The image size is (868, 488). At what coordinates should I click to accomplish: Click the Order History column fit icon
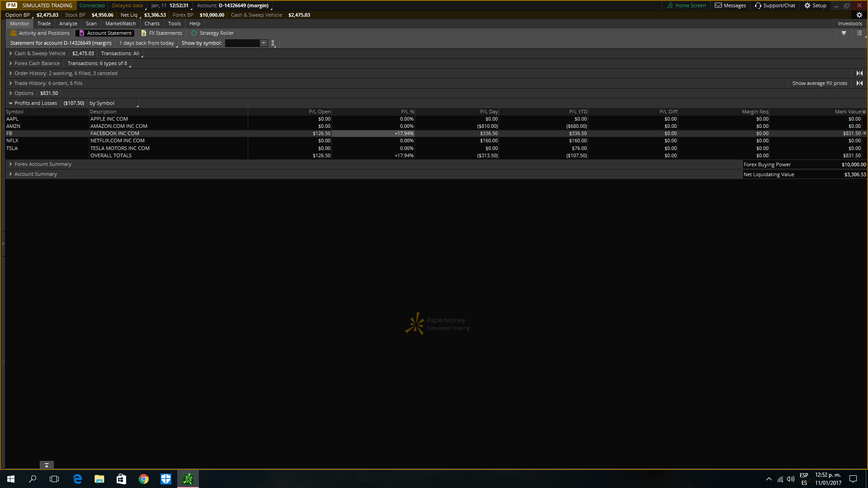859,73
